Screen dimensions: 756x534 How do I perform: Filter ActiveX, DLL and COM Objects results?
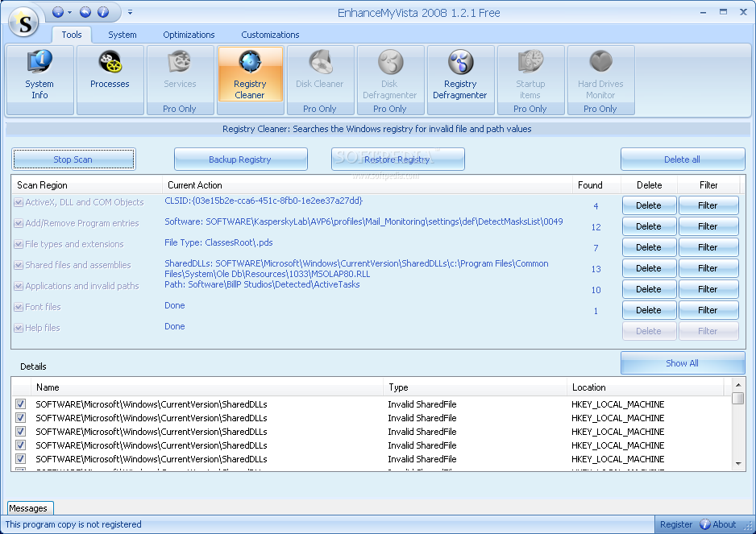(708, 205)
